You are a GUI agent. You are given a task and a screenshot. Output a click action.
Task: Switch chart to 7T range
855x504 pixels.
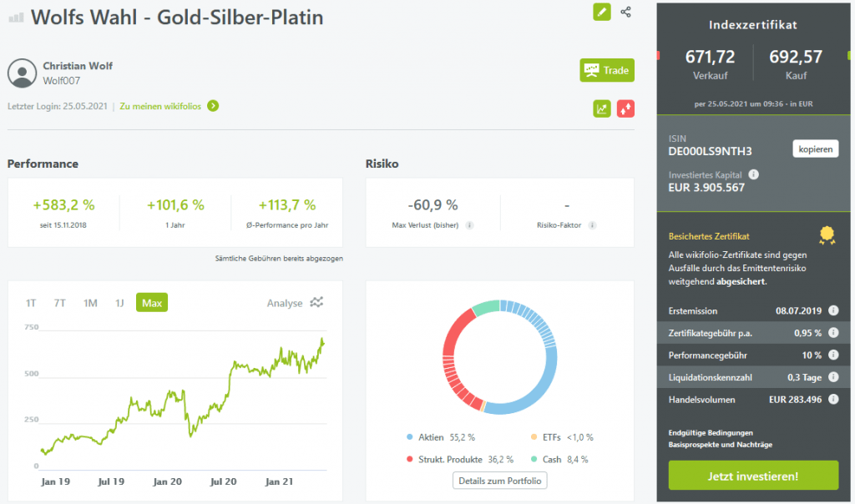click(x=59, y=303)
